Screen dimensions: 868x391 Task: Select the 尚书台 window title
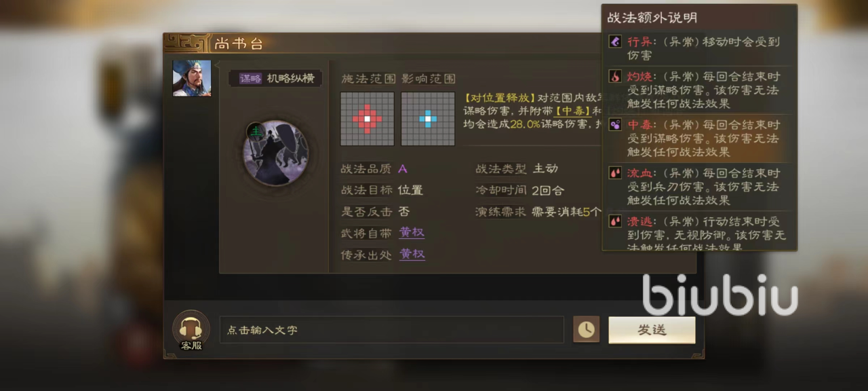(239, 44)
